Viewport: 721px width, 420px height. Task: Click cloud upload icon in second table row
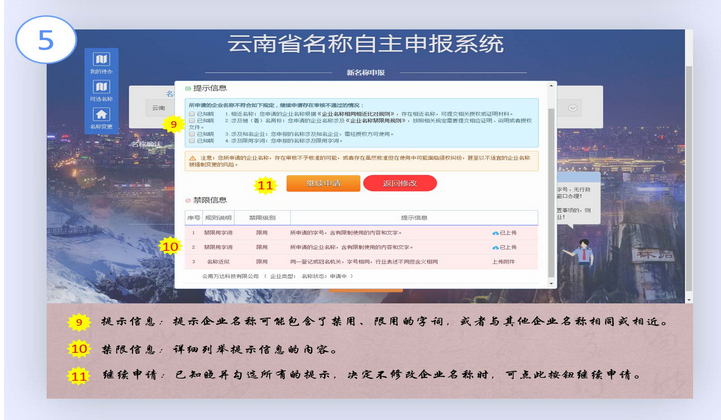(x=496, y=245)
